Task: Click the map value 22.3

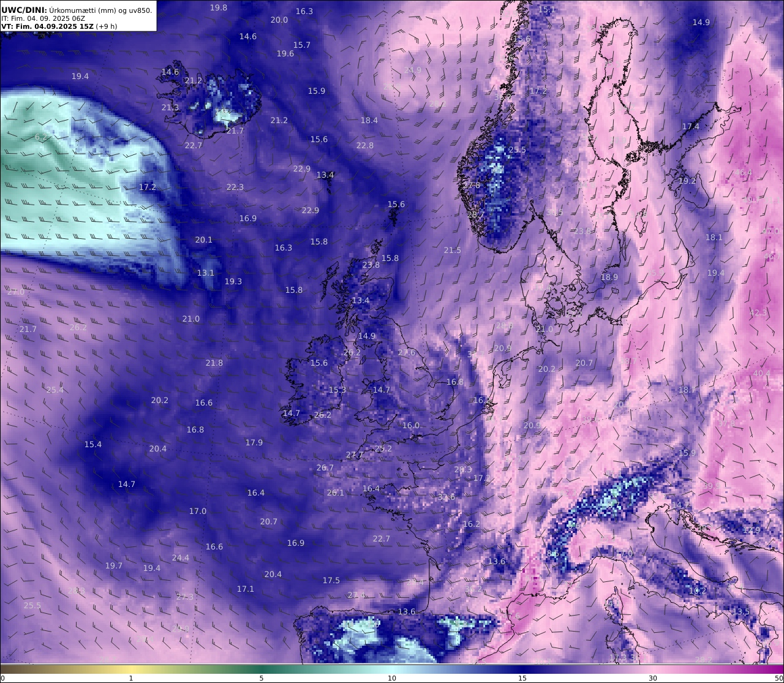Action: coord(235,187)
